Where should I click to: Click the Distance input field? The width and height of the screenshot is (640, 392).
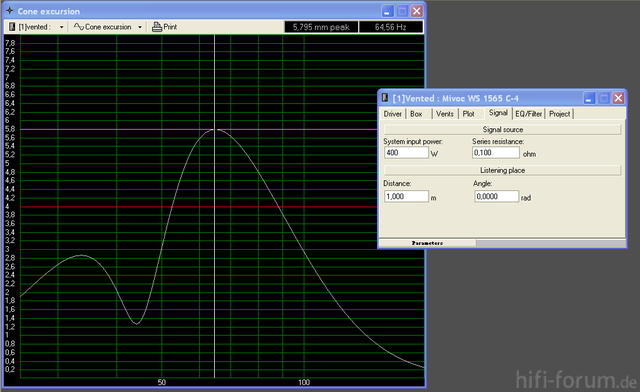406,196
